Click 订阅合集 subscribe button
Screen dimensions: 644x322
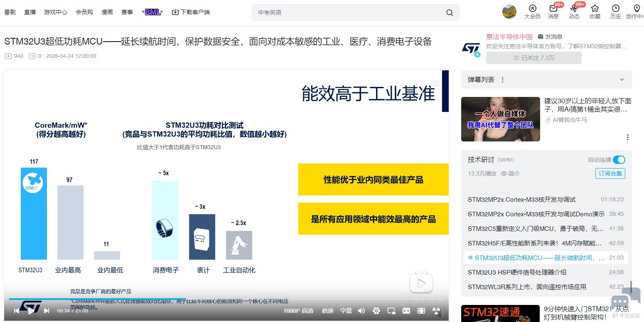click(x=610, y=173)
